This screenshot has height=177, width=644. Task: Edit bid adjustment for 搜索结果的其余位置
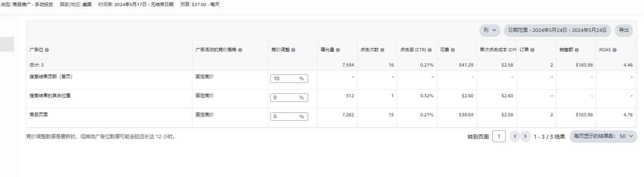coord(285,98)
